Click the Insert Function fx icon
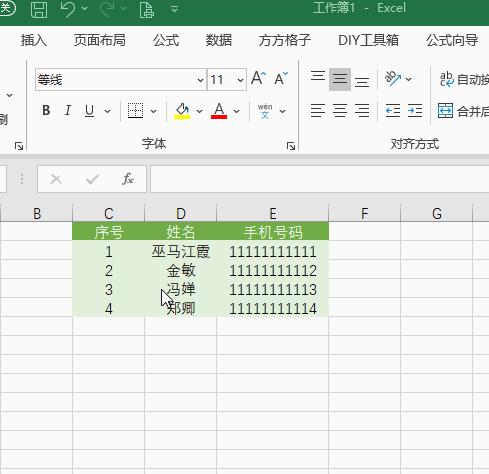The height and width of the screenshot is (474, 489). point(128,179)
